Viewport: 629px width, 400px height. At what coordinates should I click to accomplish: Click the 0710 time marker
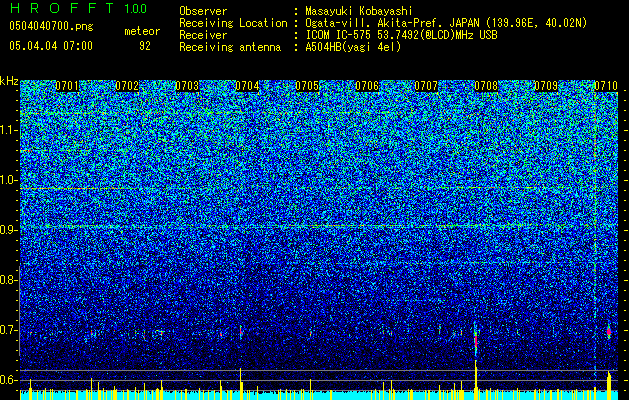coord(606,86)
